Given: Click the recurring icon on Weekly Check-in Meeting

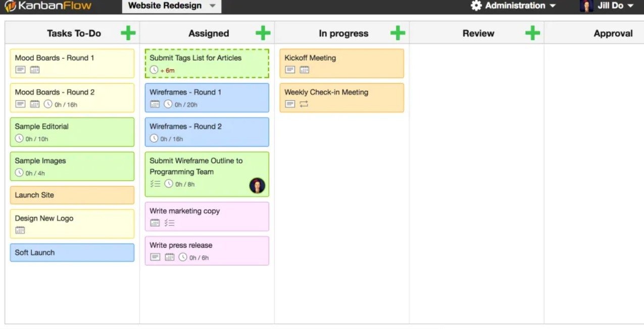Looking at the screenshot, I should [304, 104].
